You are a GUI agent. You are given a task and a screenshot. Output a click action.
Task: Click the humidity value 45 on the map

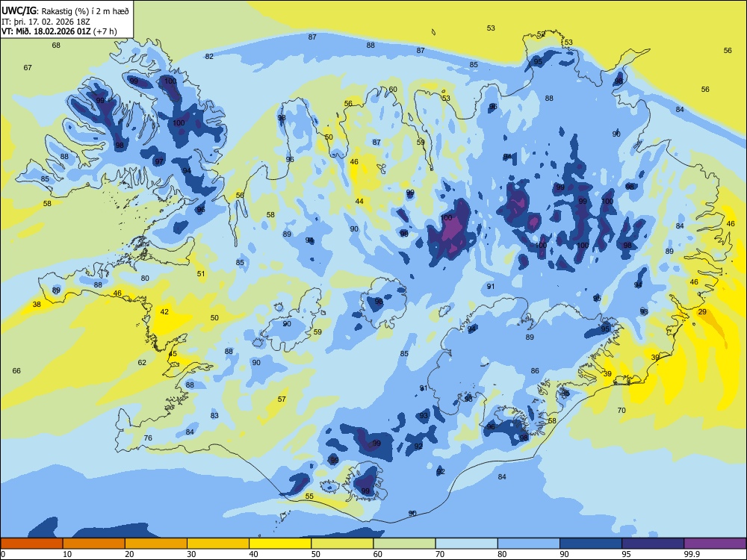point(173,354)
